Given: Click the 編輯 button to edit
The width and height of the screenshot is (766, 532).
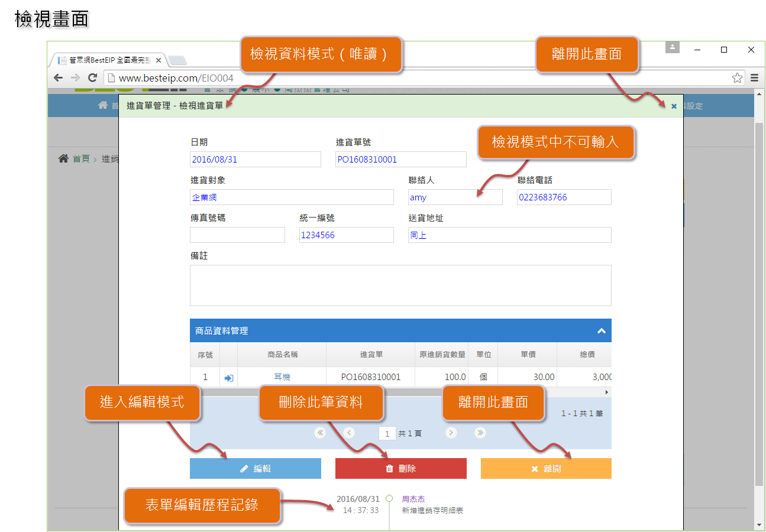Looking at the screenshot, I should 256,468.
